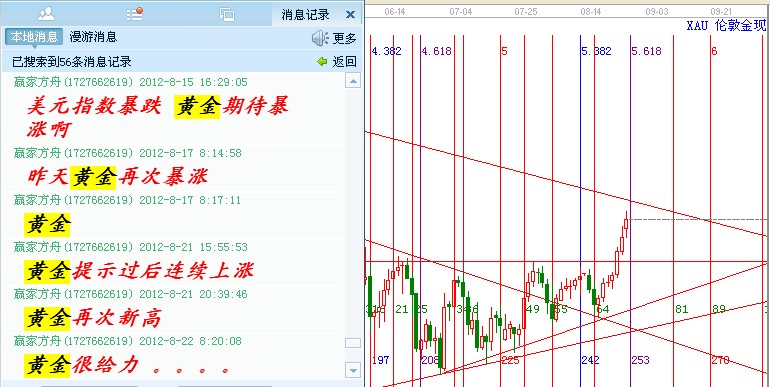The width and height of the screenshot is (770, 387).
Task: Select the 本地消息 tab
Action: [x=34, y=37]
